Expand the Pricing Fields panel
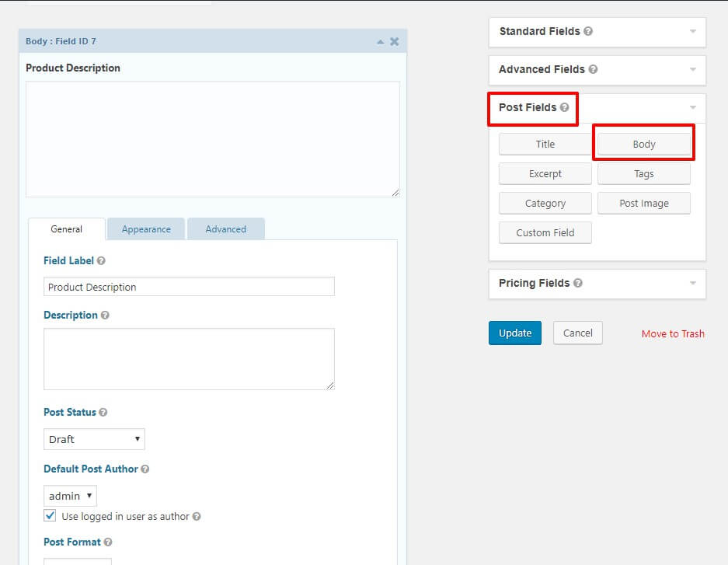This screenshot has width=728, height=565. (693, 284)
